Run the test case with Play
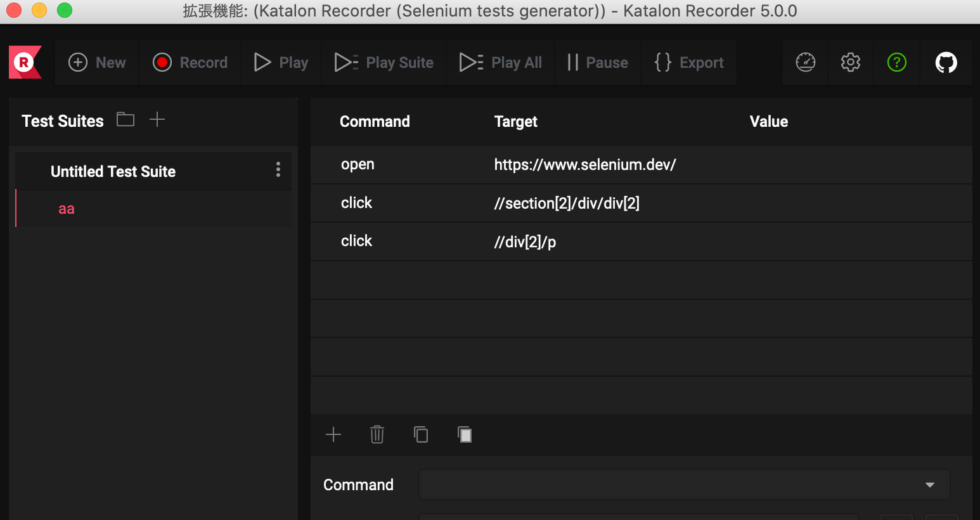This screenshot has height=520, width=980. tap(281, 62)
